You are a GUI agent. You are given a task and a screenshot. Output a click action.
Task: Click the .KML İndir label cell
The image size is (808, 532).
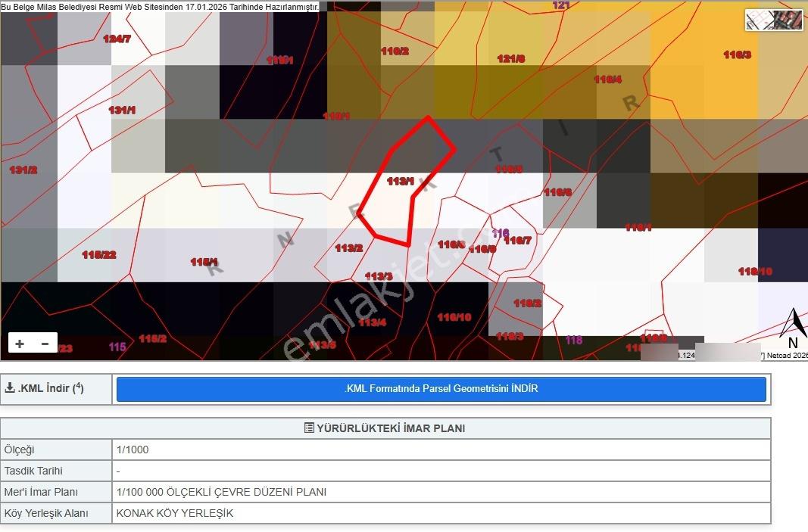point(56,389)
